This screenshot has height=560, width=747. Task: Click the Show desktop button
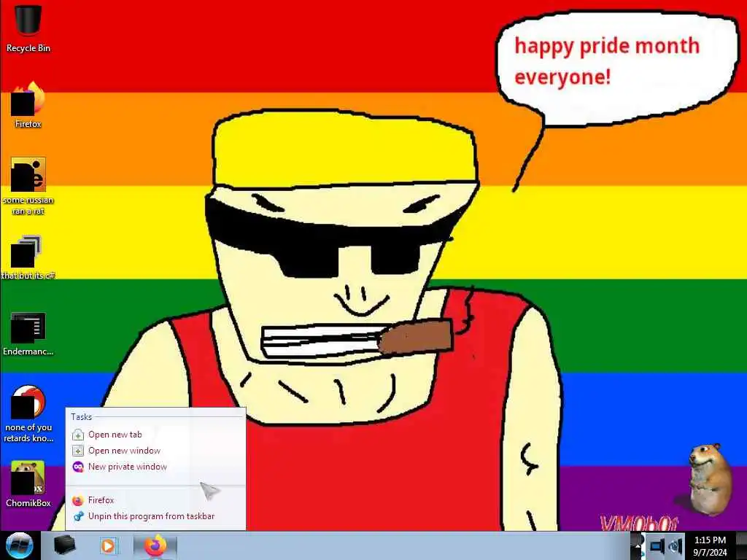[741, 545]
